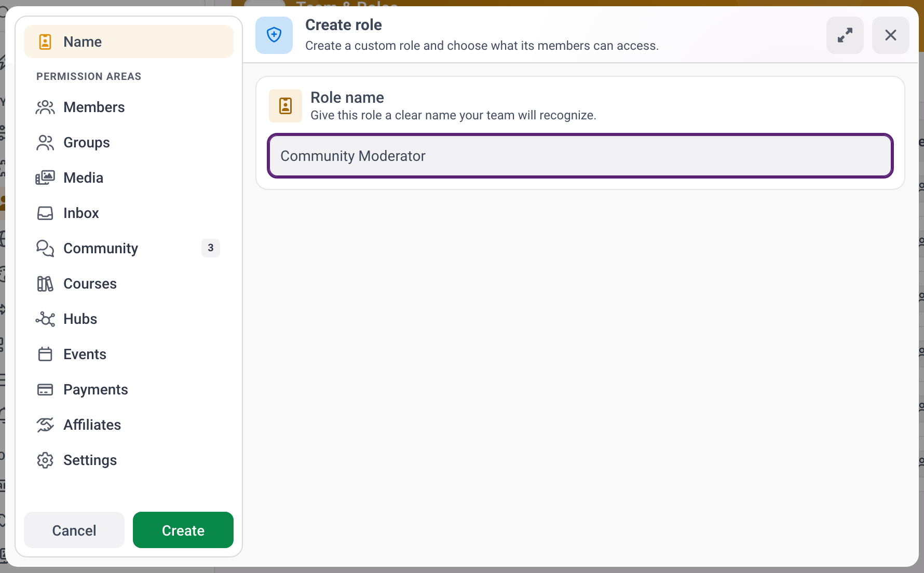
Task: Click the Cancel button
Action: [x=74, y=530]
